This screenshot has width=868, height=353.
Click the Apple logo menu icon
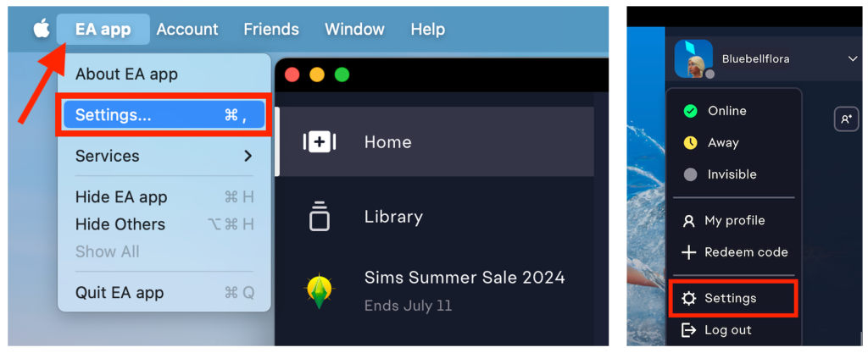[42, 29]
